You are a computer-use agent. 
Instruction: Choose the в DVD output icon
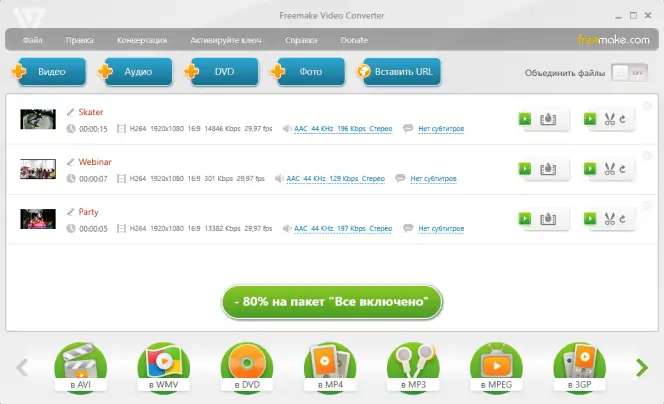pyautogui.click(x=247, y=368)
